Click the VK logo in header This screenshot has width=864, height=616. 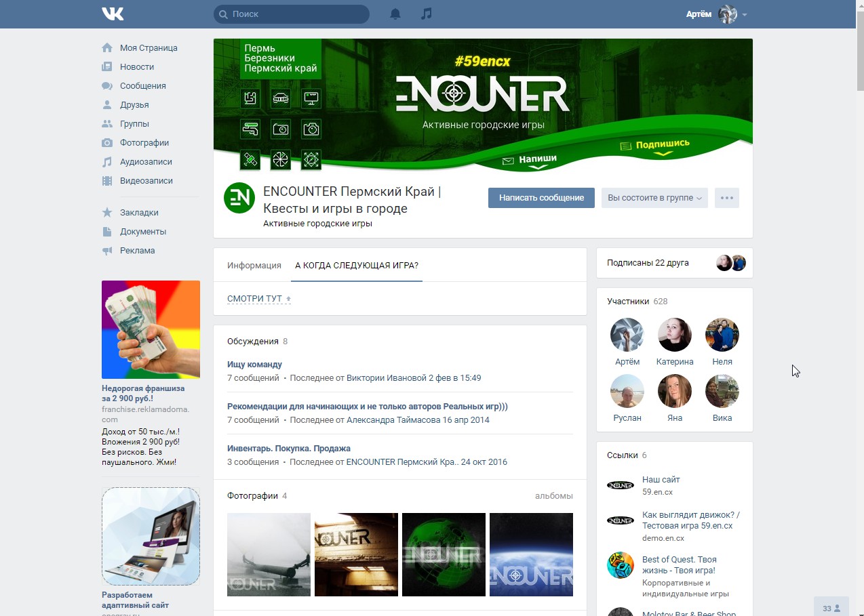pos(113,14)
